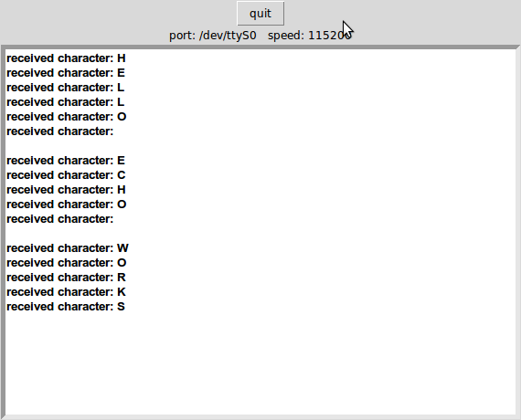Click the second 'received character: L' line
Image resolution: width=521 pixels, height=420 pixels.
66,102
